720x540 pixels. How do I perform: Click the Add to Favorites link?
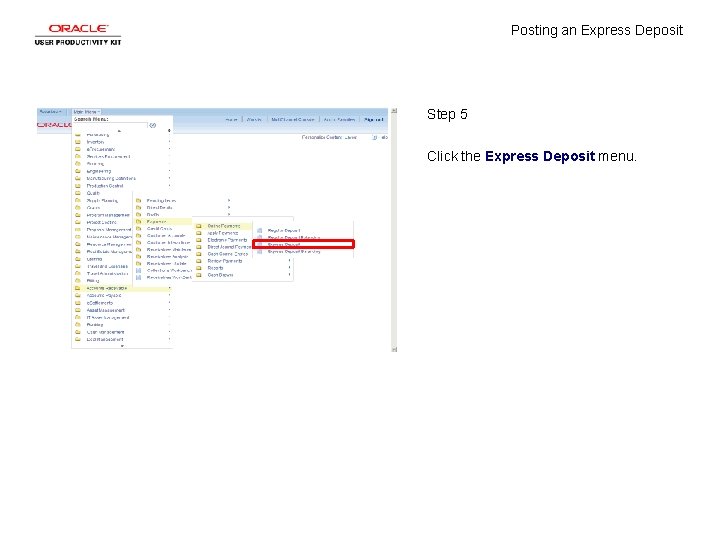tap(339, 119)
